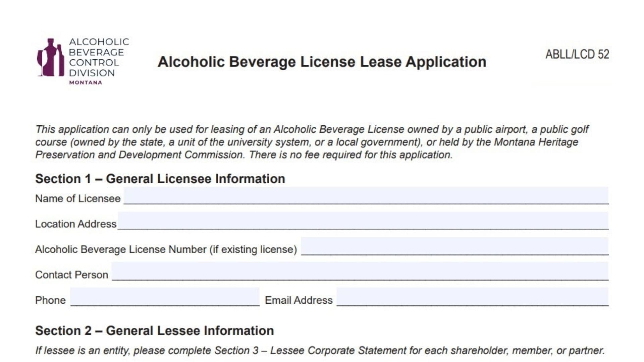Select the Section 1 General Licensee Information heading
Image resolution: width=644 pixels, height=362 pixels.
(160, 179)
